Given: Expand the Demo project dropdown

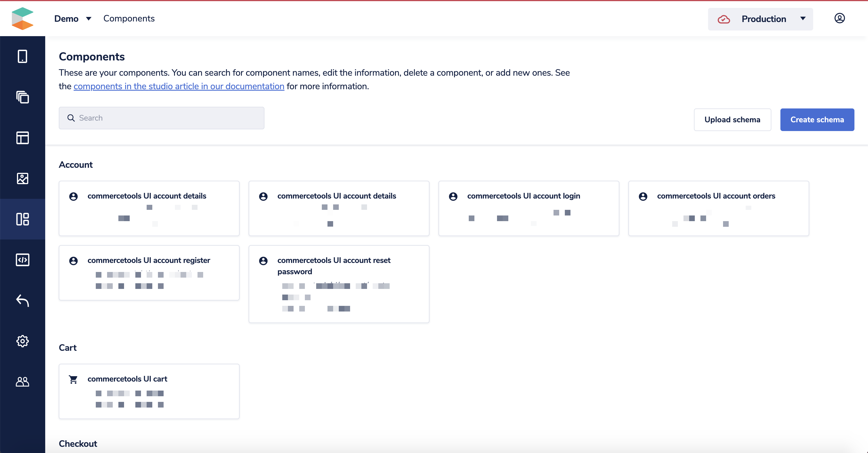Looking at the screenshot, I should 73,19.
